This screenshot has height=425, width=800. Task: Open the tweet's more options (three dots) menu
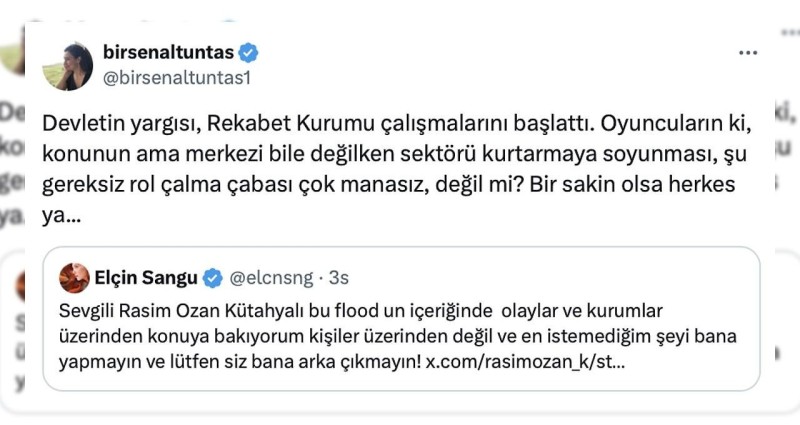[x=747, y=52]
